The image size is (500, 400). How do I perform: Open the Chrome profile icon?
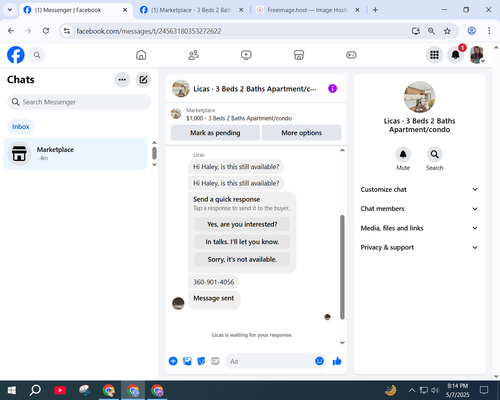pyautogui.click(x=471, y=31)
